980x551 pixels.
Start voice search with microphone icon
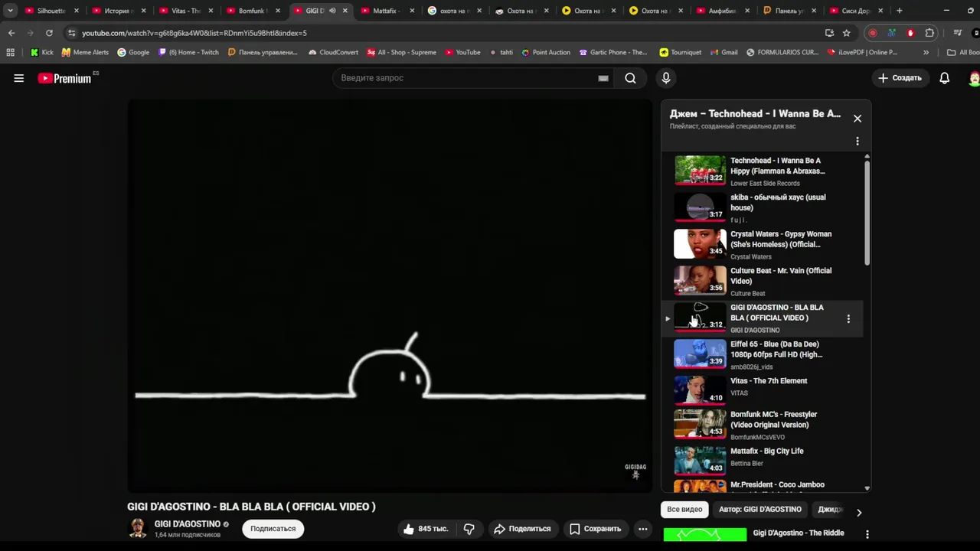click(x=665, y=78)
